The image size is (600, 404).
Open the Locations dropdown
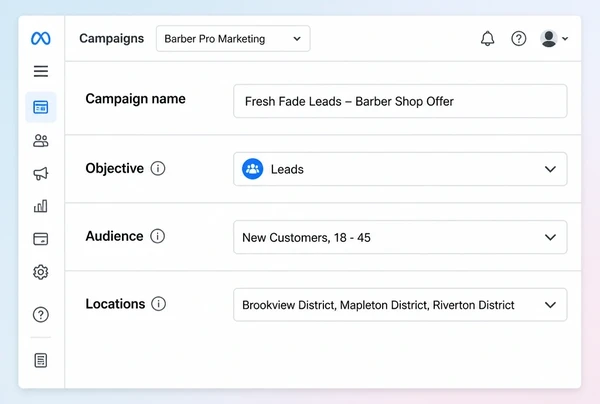(400, 305)
